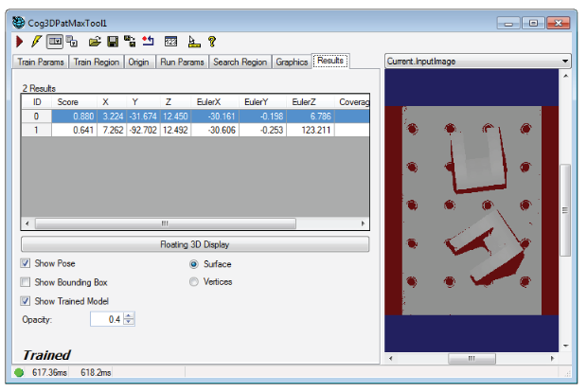Click the image display scroll right arrow
Image resolution: width=587 pixels, height=392 pixels.
[x=552, y=358]
